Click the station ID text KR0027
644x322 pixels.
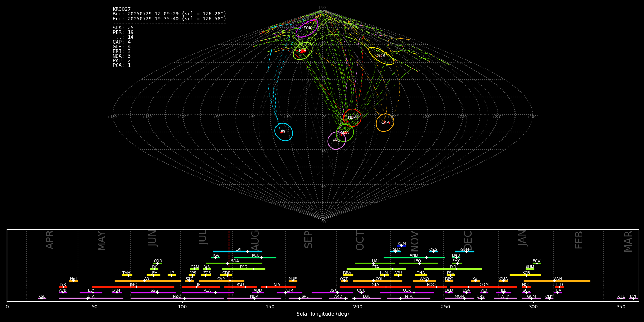pos(122,9)
